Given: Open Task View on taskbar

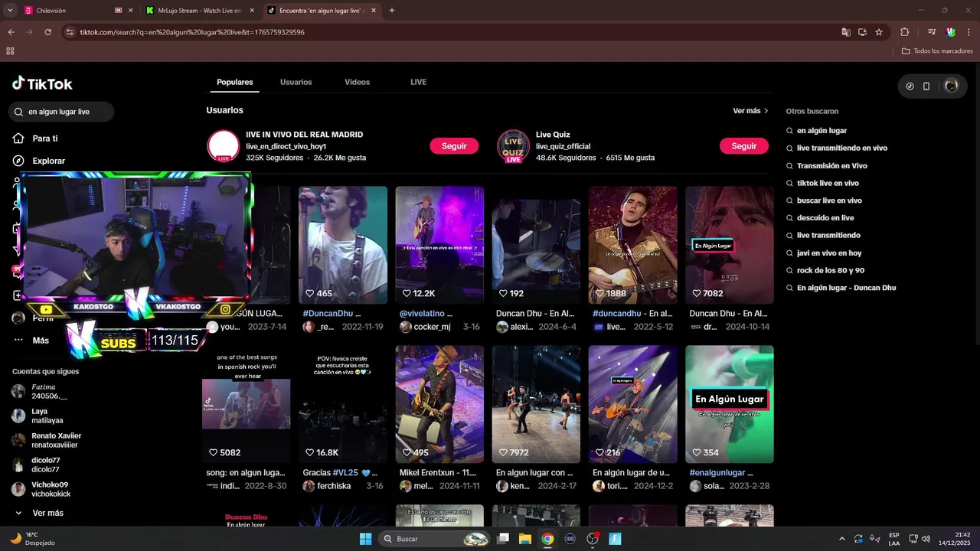Looking at the screenshot, I should click(503, 539).
